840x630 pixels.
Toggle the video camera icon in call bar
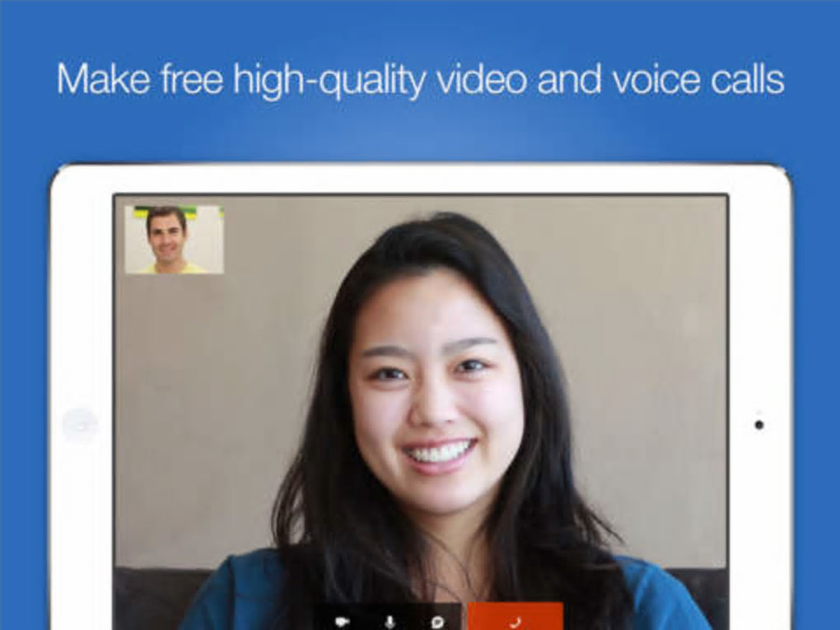point(343,622)
